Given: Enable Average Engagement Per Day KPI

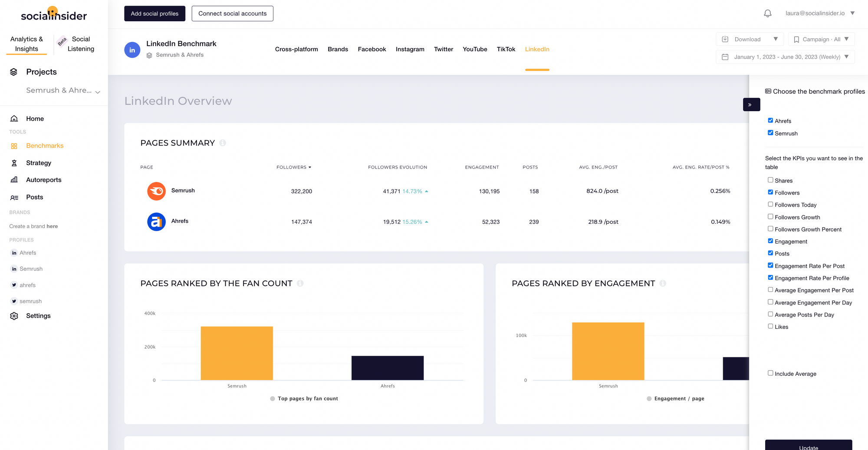Looking at the screenshot, I should tap(770, 302).
